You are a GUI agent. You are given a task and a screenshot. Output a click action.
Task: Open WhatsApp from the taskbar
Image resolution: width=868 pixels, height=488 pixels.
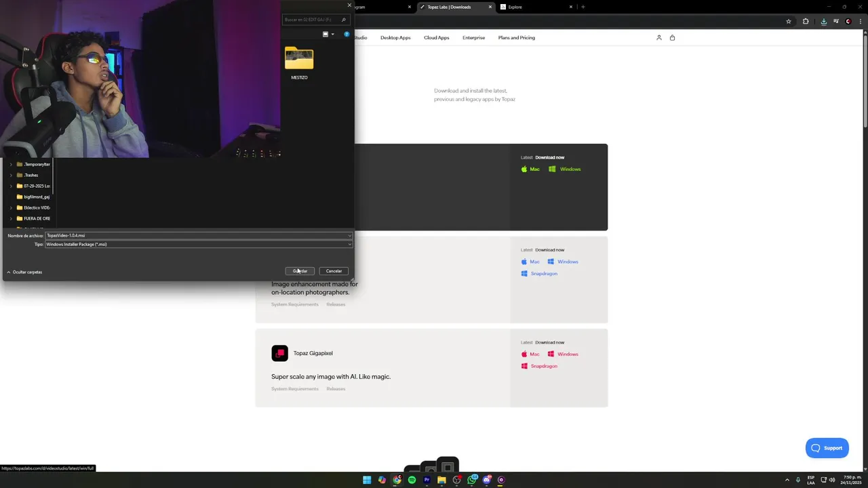click(471, 480)
